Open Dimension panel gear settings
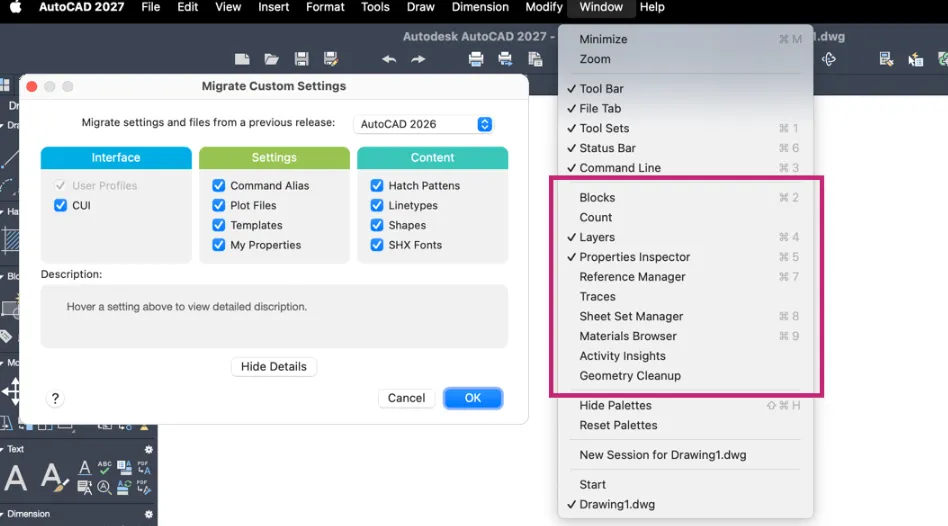Viewport: 948px width, 526px height. pyautogui.click(x=149, y=515)
